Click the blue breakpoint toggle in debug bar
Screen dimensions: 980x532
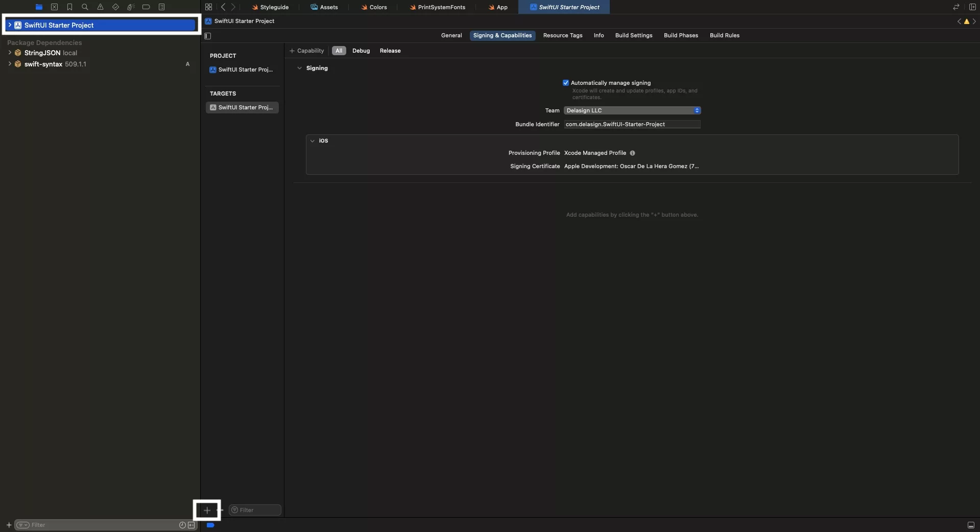[210, 525]
